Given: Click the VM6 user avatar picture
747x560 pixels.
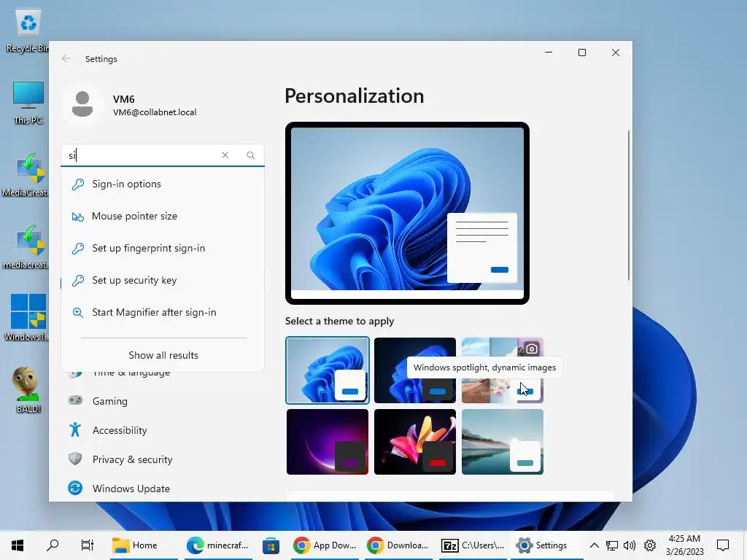Looking at the screenshot, I should pyautogui.click(x=82, y=104).
